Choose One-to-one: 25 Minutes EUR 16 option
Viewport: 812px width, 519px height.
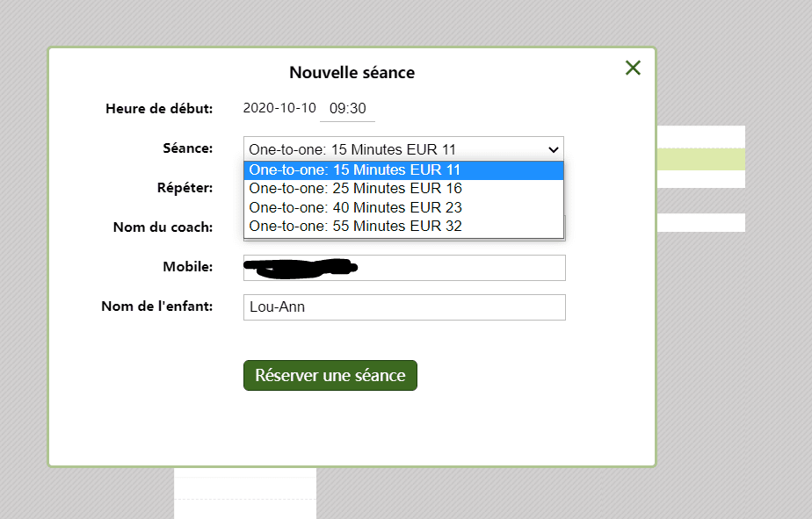point(403,188)
